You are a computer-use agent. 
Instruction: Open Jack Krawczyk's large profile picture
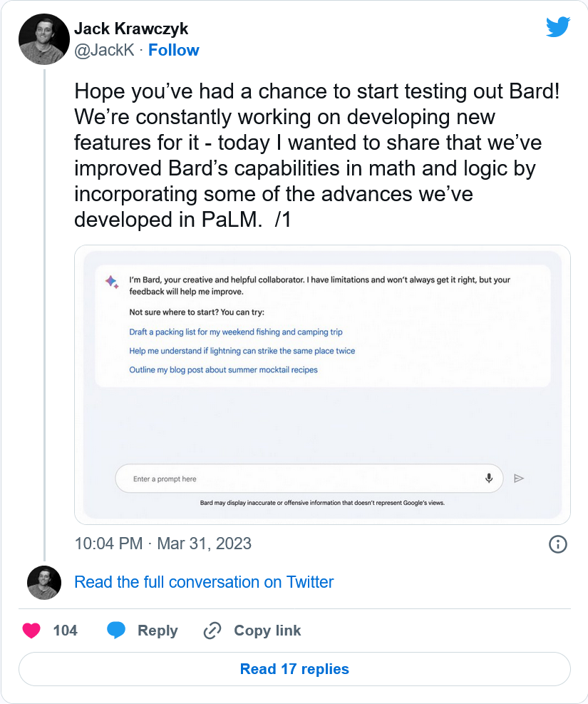point(44,39)
